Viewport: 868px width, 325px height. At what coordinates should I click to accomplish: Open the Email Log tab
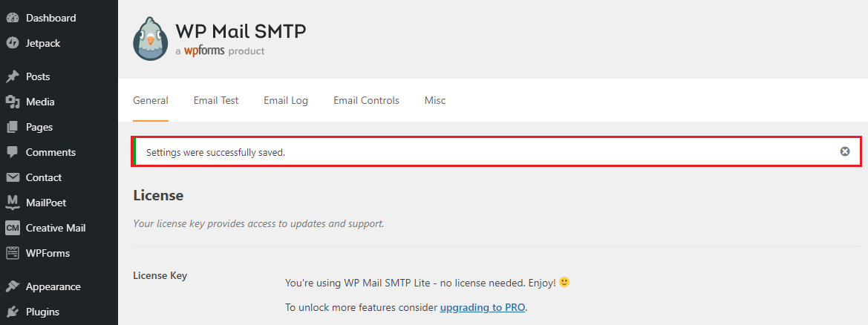click(286, 100)
